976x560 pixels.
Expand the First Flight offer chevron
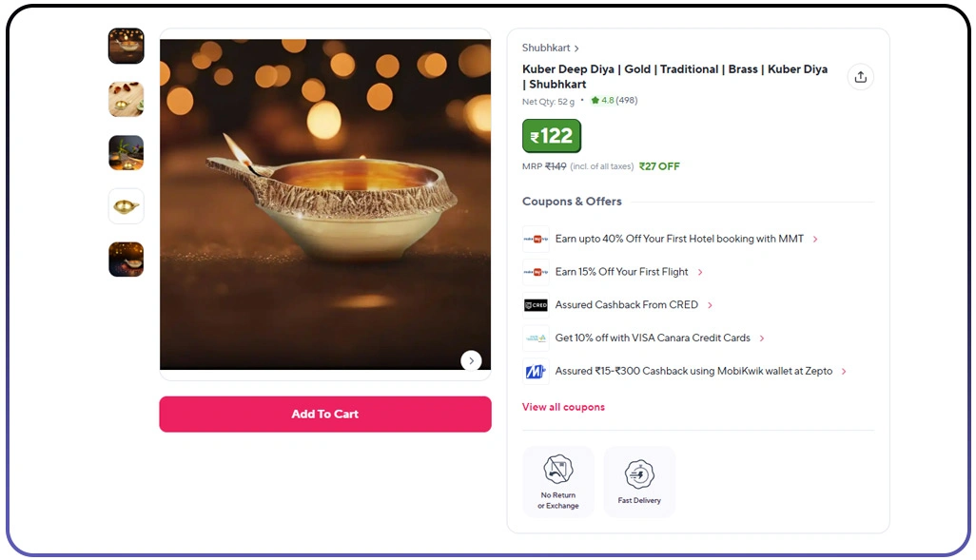[x=700, y=273]
